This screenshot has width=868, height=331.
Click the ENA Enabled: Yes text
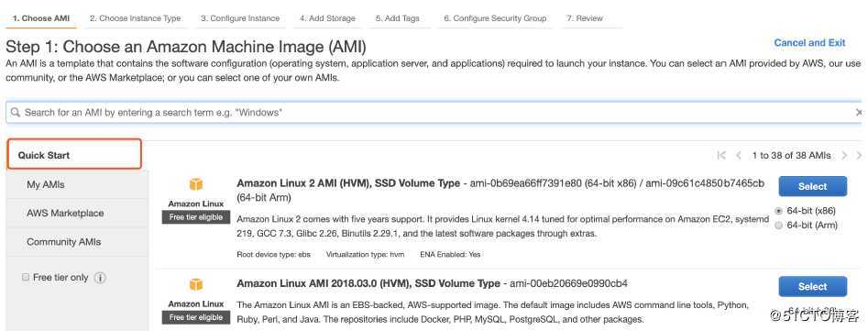point(450,255)
